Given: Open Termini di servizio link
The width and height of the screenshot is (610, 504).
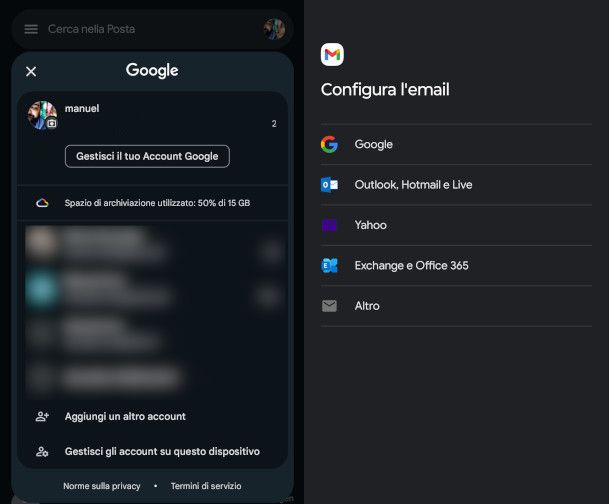Looking at the screenshot, I should 206,486.
